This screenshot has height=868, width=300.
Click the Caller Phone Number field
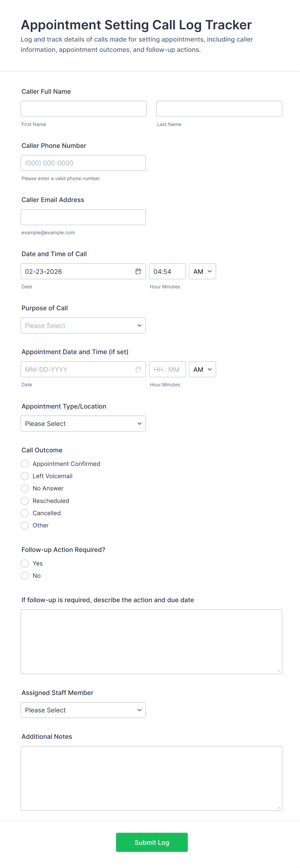point(83,163)
